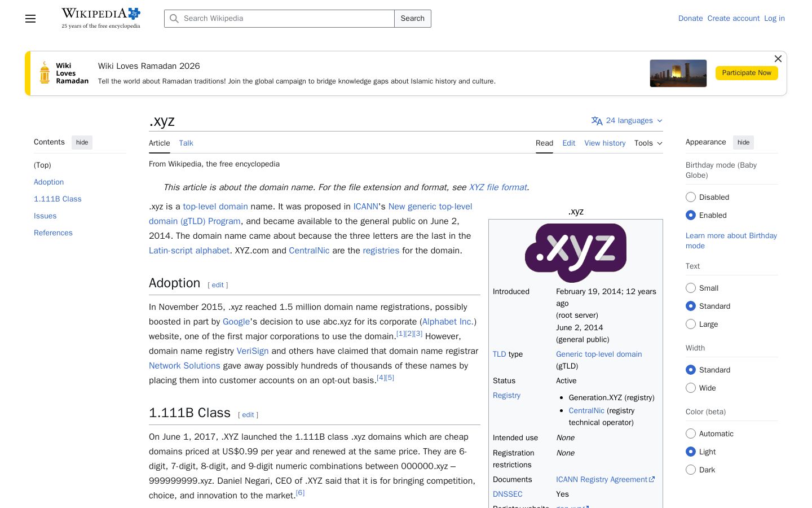Open Network Solutions link

click(184, 366)
